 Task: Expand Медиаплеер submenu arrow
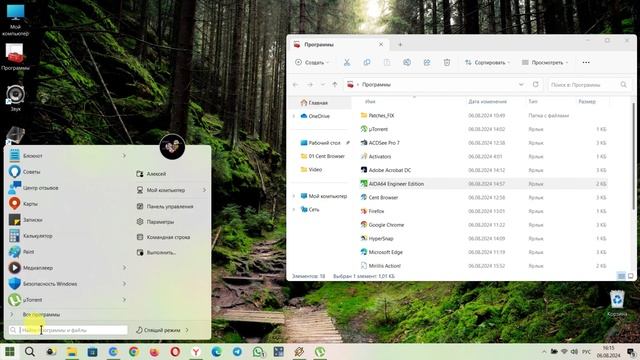tap(124, 268)
